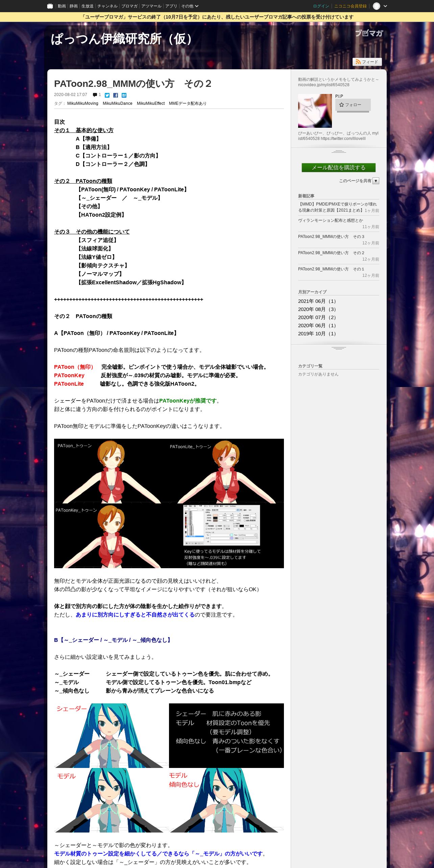Open archive 2020年 06月（1）
The width and height of the screenshot is (434, 868).
(317, 325)
